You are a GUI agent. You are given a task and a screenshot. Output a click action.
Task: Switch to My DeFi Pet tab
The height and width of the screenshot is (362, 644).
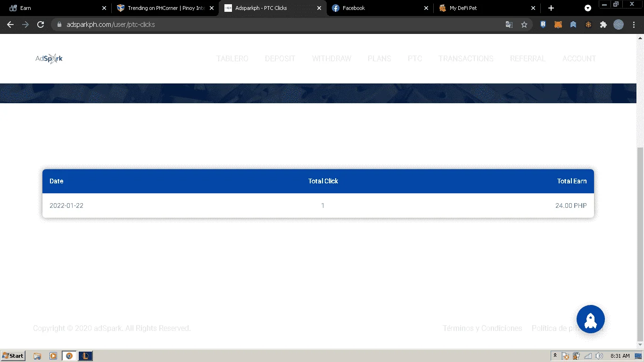point(487,8)
